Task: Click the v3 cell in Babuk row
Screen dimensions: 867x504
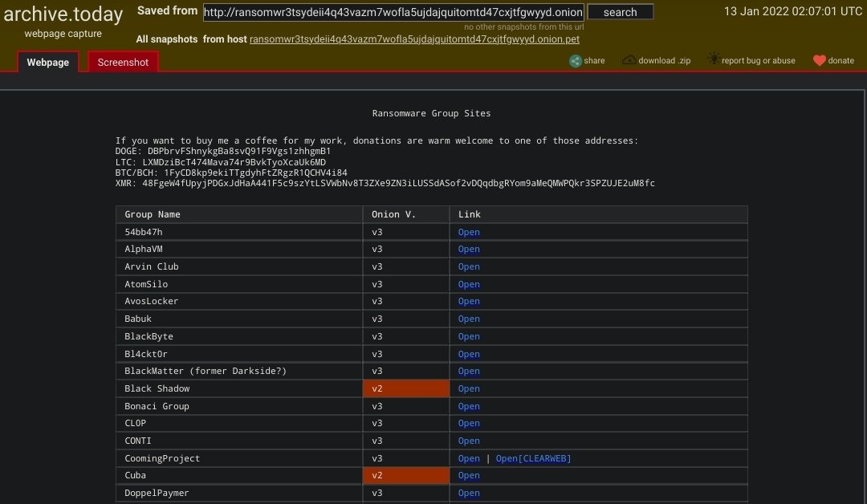Action: pyautogui.click(x=406, y=319)
